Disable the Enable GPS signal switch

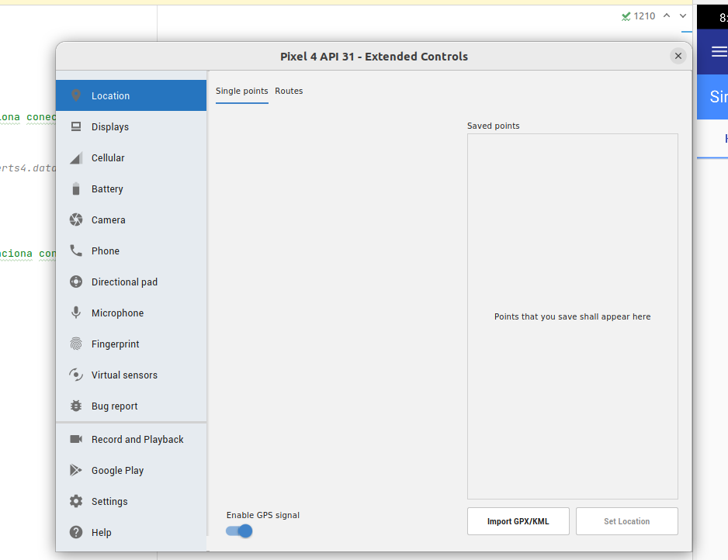pyautogui.click(x=240, y=531)
